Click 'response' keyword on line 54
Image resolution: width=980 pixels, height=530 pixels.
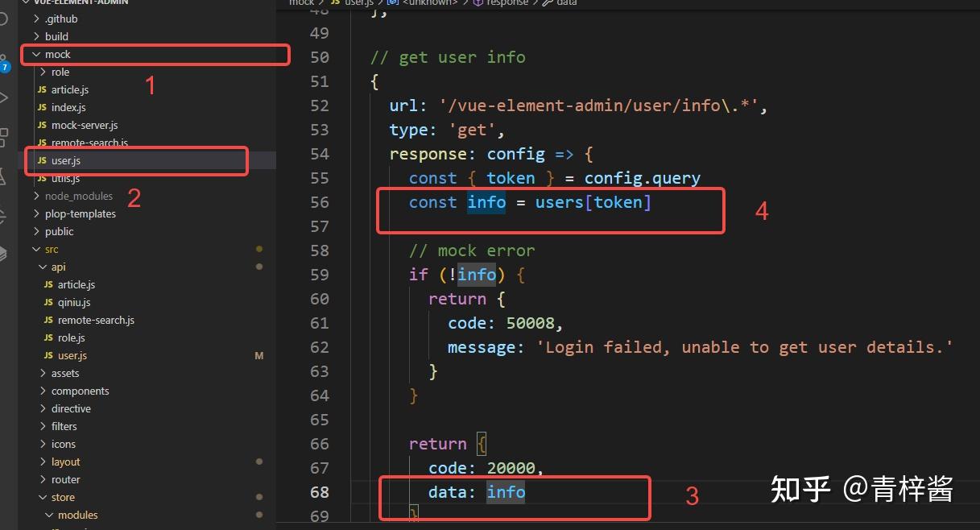[428, 154]
